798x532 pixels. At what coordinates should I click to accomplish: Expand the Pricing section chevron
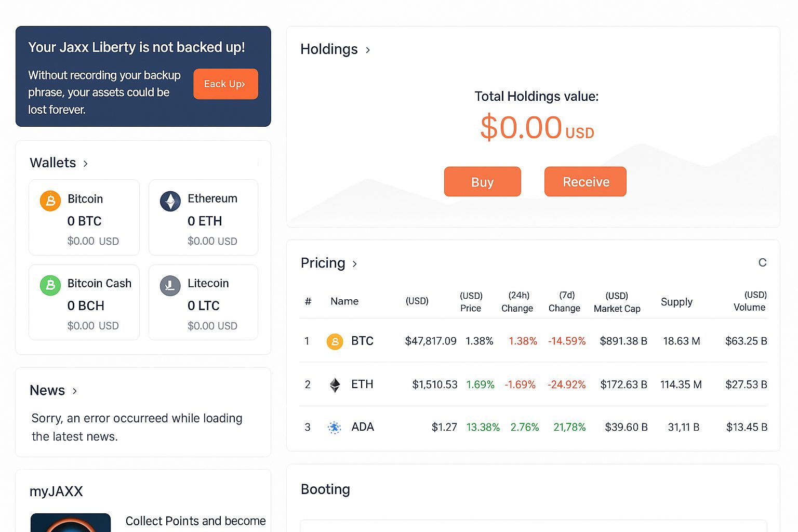(x=355, y=264)
